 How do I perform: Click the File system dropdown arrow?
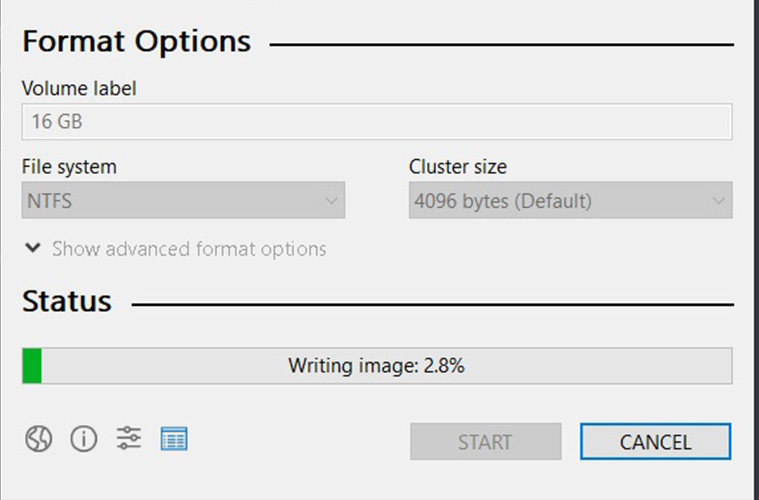pos(331,201)
